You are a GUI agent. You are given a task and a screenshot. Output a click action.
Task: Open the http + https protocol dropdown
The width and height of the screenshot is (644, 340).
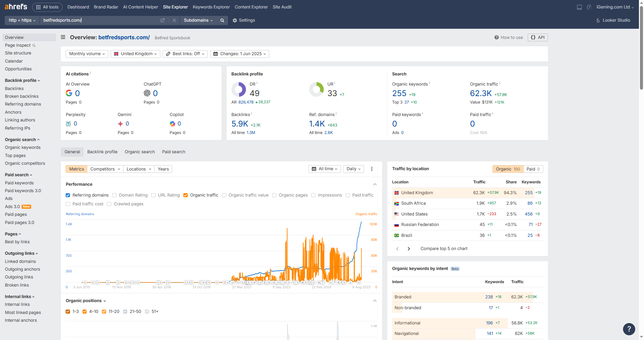[x=22, y=20]
